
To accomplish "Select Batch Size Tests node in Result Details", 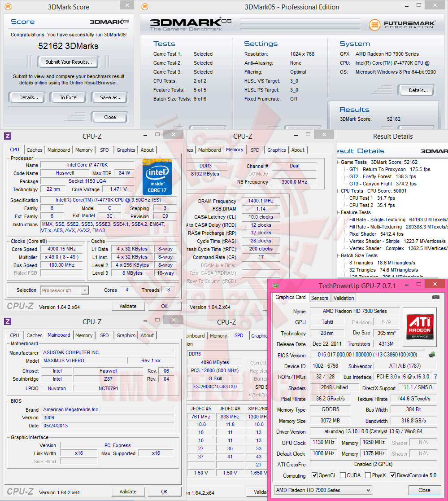I will (359, 255).
